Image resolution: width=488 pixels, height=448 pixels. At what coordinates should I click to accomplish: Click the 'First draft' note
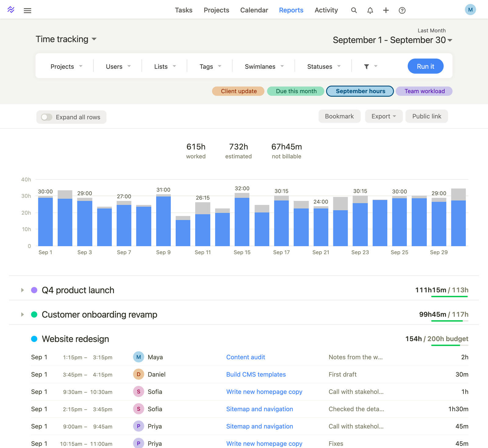[x=343, y=375]
